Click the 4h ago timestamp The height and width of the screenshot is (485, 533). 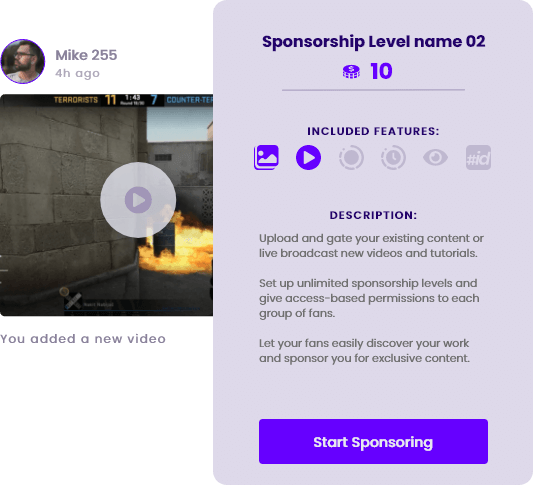[78, 73]
